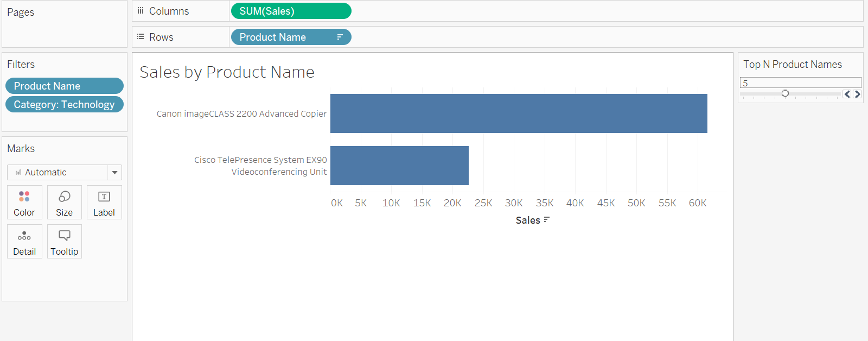The height and width of the screenshot is (341, 868).
Task: Click the sort icon beside Sales axis title
Action: click(547, 220)
